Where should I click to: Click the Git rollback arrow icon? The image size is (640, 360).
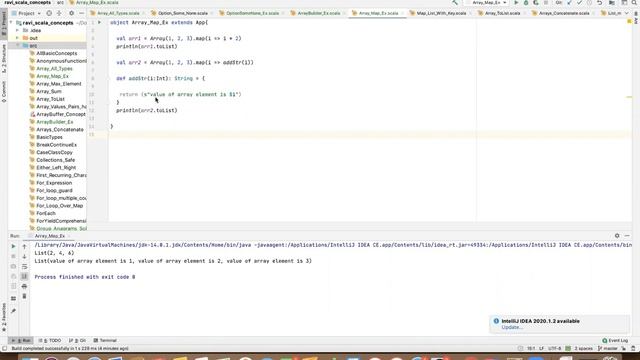point(600,2)
